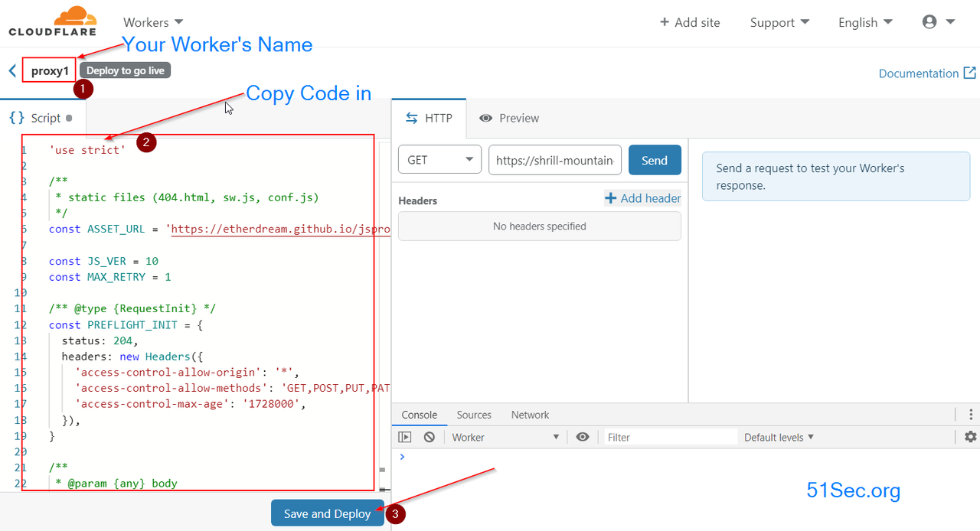Screen dimensions: 980x531
Task: Click the Deploy to go live badge
Action: (x=126, y=70)
